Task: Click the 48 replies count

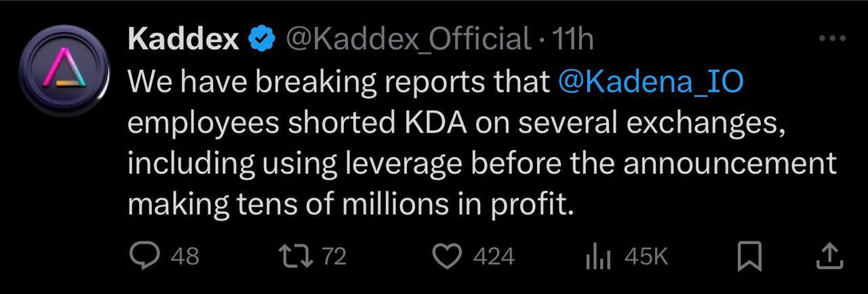Action: tap(184, 256)
